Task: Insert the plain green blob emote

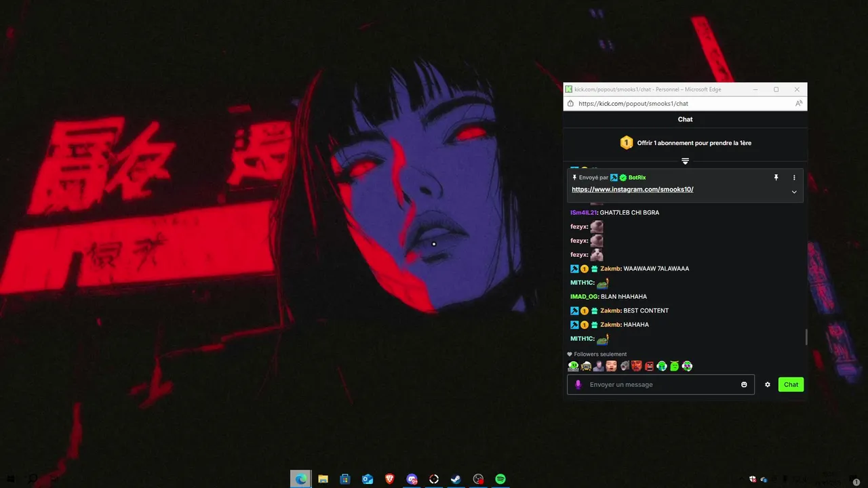Action: pyautogui.click(x=675, y=366)
